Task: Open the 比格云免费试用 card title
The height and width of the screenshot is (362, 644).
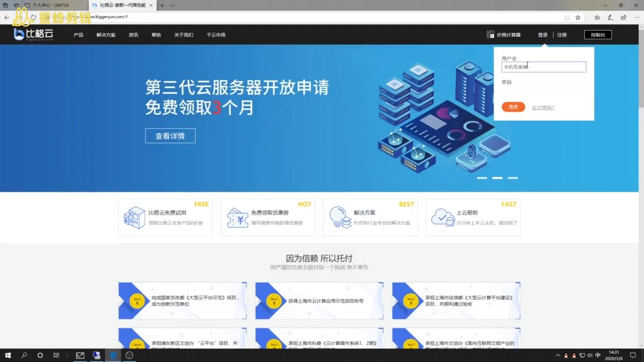Action: click(167, 213)
